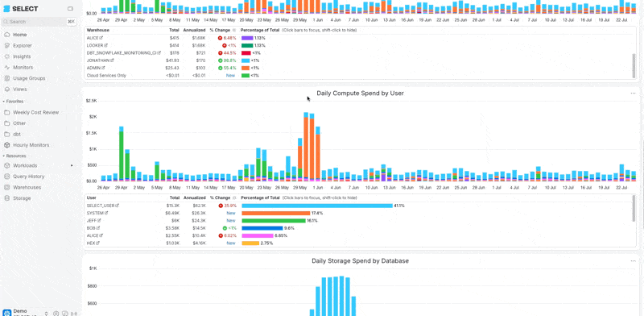Click the dbt folder icon
Viewport: 644px width, 316px height.
pyautogui.click(x=6, y=134)
